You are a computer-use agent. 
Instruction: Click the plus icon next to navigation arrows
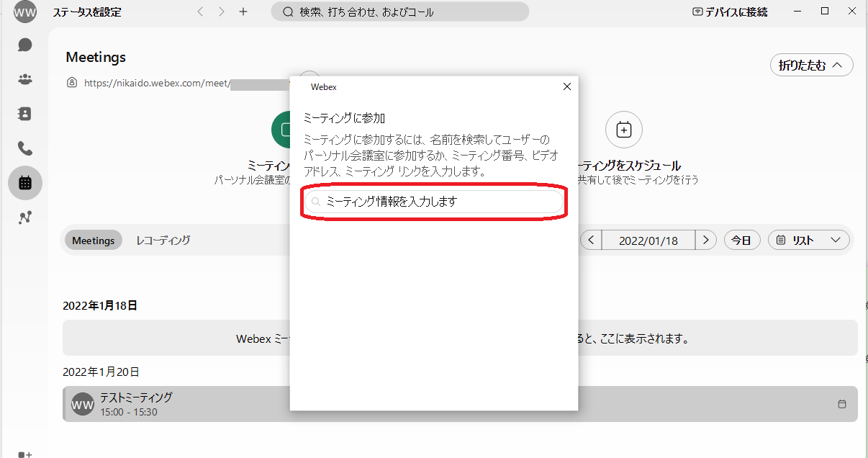pos(243,12)
